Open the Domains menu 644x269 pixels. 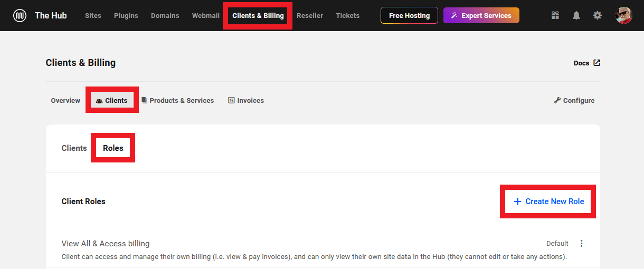(165, 16)
